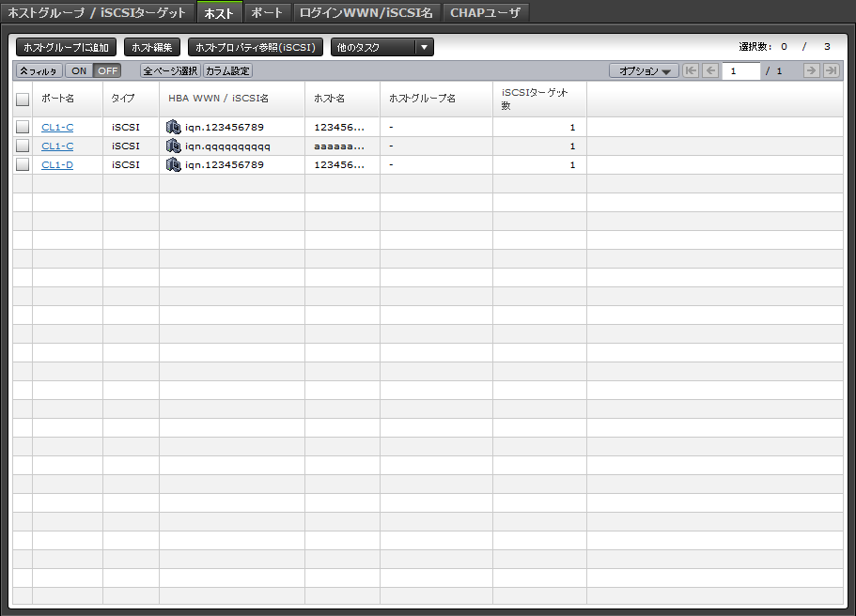Viewport: 856px width, 616px height.
Task: Click host name aaaaaa... cell
Action: (x=339, y=146)
